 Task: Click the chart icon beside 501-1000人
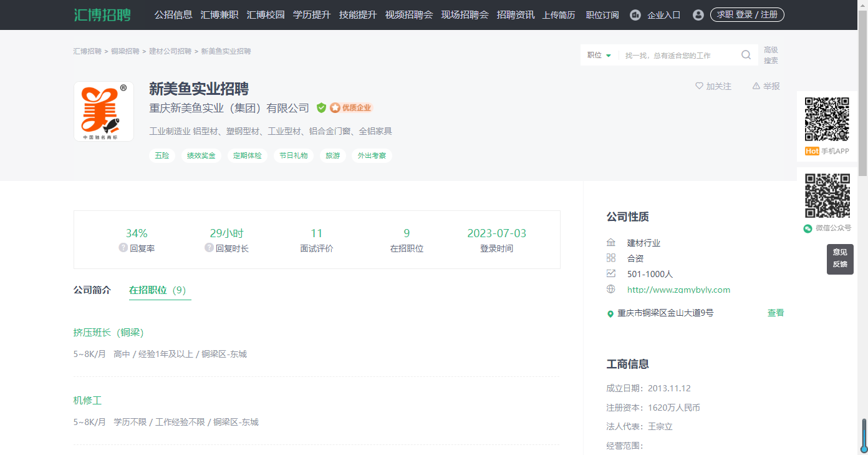coord(610,273)
